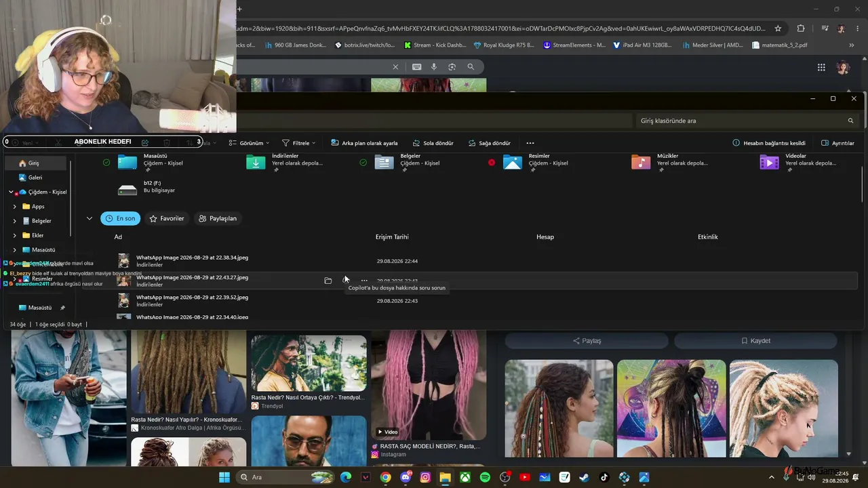Select Galeri in the navigation pane

[x=36, y=178]
